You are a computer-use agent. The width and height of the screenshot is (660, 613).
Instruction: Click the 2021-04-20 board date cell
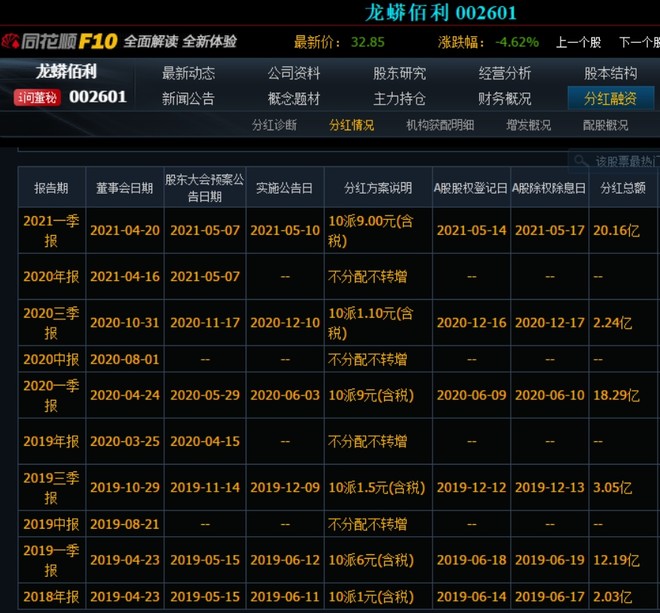125,230
